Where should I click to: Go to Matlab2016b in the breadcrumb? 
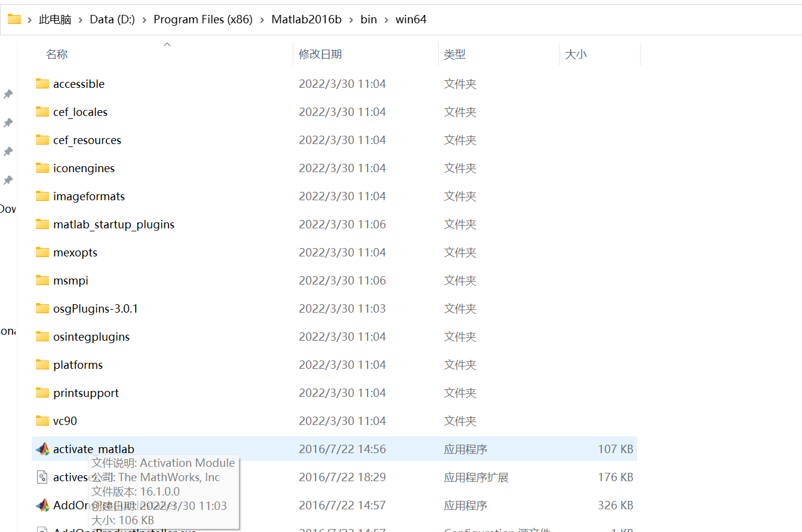[307, 20]
